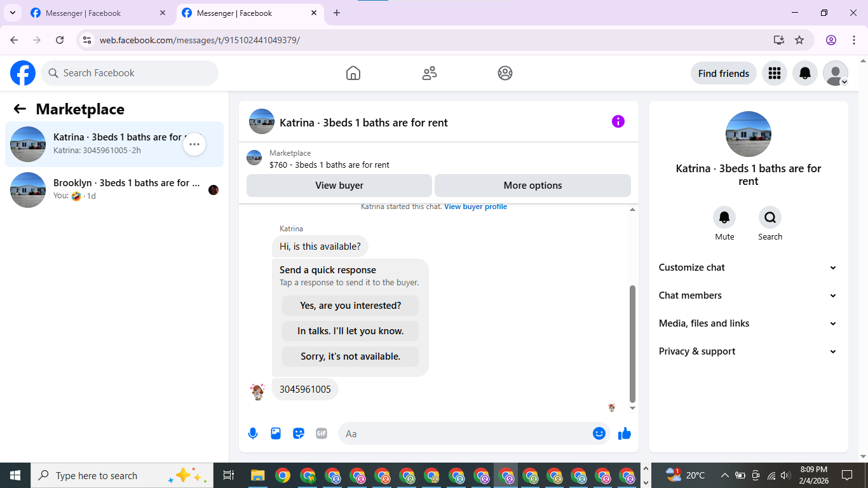The height and width of the screenshot is (488, 868).
Task: Open Chrome profile icon
Action: pyautogui.click(x=831, y=40)
